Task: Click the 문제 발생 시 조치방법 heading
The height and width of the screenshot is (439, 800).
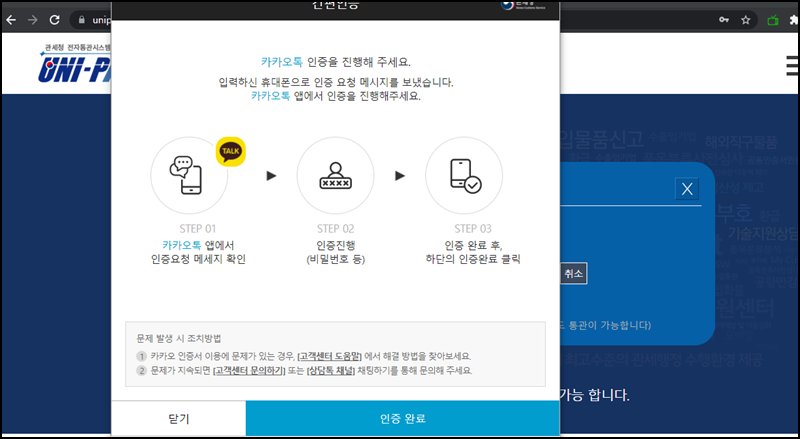Action: click(x=179, y=338)
